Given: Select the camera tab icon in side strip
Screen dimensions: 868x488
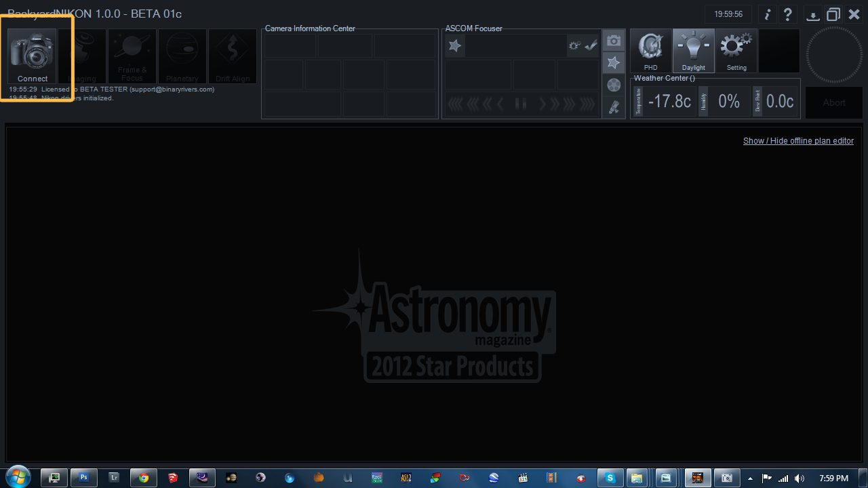Looking at the screenshot, I should tap(614, 41).
